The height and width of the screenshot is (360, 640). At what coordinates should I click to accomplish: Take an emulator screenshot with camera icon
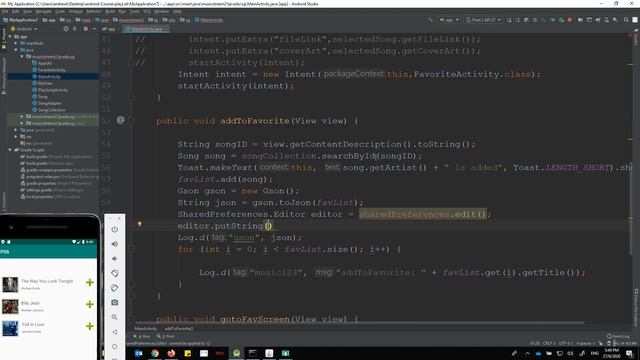pyautogui.click(x=115, y=302)
